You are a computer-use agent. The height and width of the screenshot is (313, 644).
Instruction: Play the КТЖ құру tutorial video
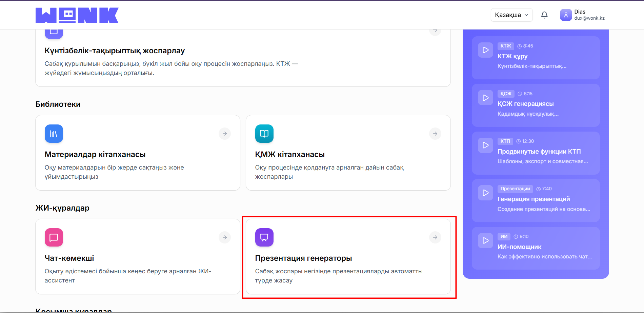[485, 50]
